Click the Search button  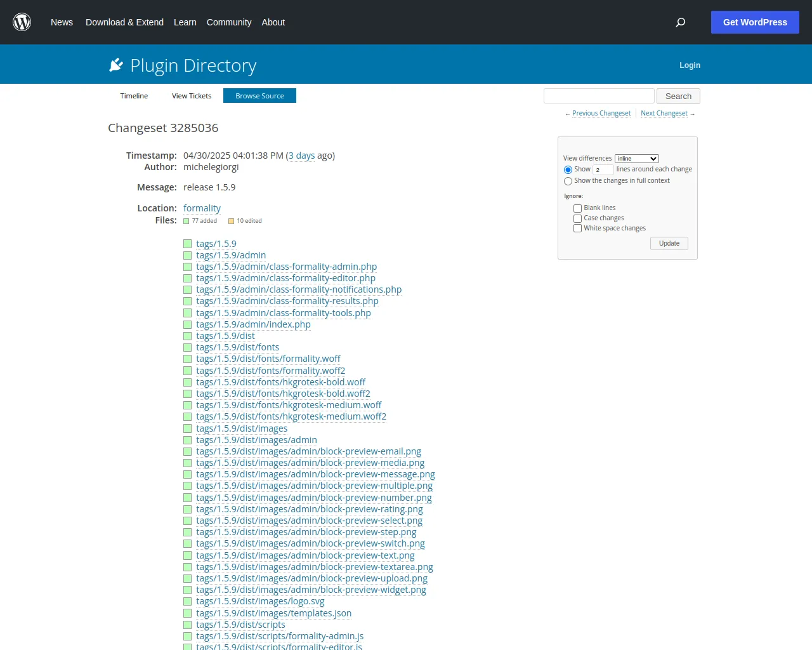[678, 96]
